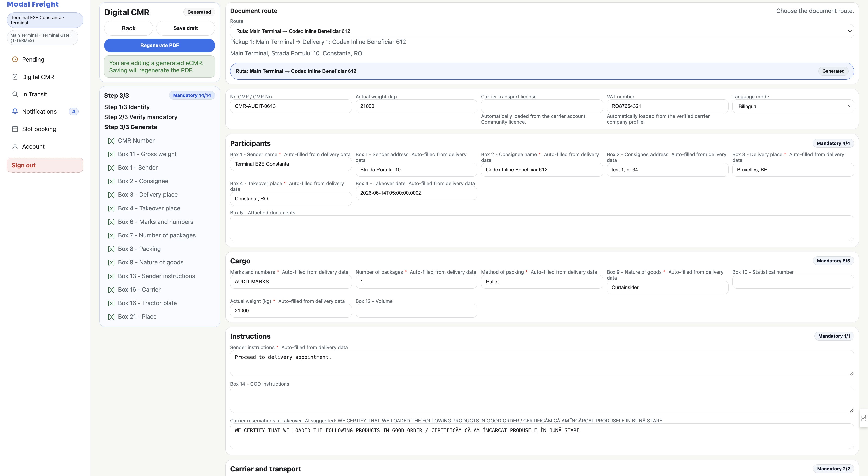Click the Sender instructions textarea
The image size is (868, 476).
(x=542, y=363)
